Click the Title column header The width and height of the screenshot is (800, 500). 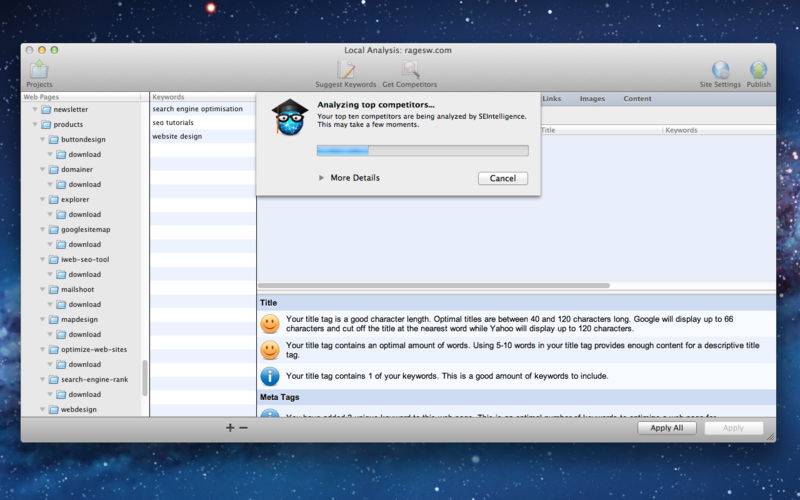pyautogui.click(x=601, y=130)
